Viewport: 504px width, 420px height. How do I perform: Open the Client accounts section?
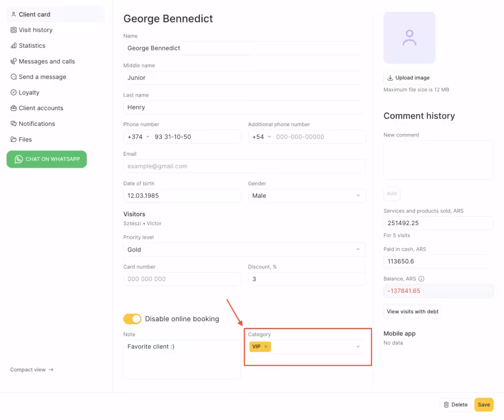(x=40, y=108)
